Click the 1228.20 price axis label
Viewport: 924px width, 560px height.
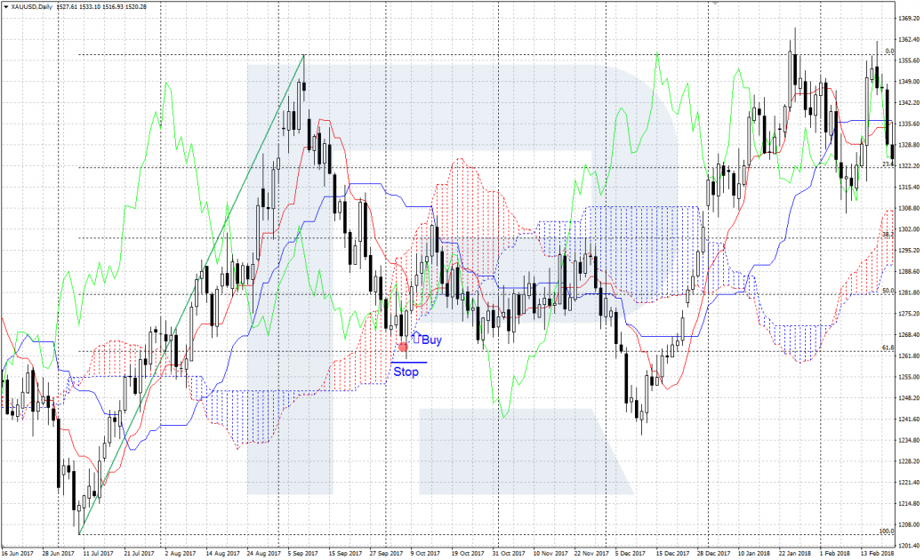(x=910, y=461)
